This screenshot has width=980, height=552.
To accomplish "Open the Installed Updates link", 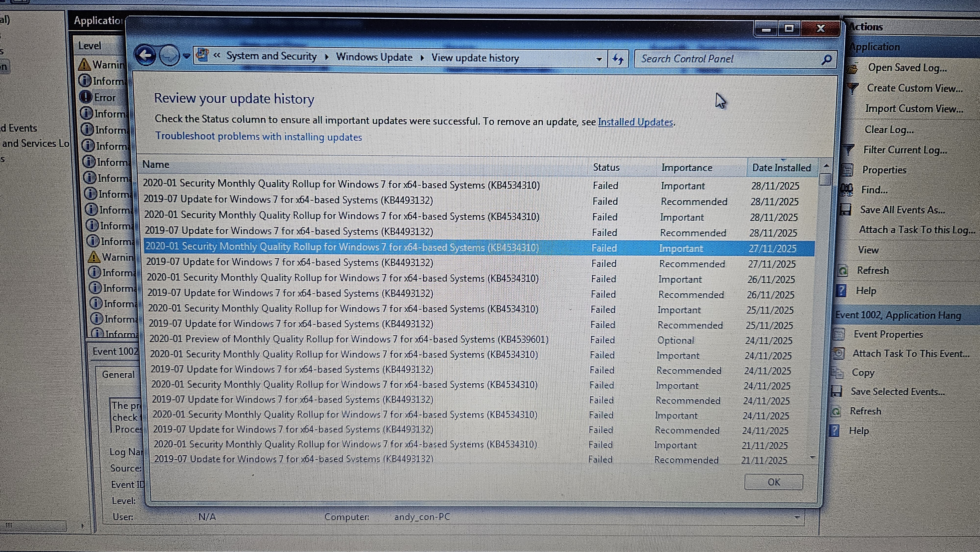I will click(x=635, y=122).
